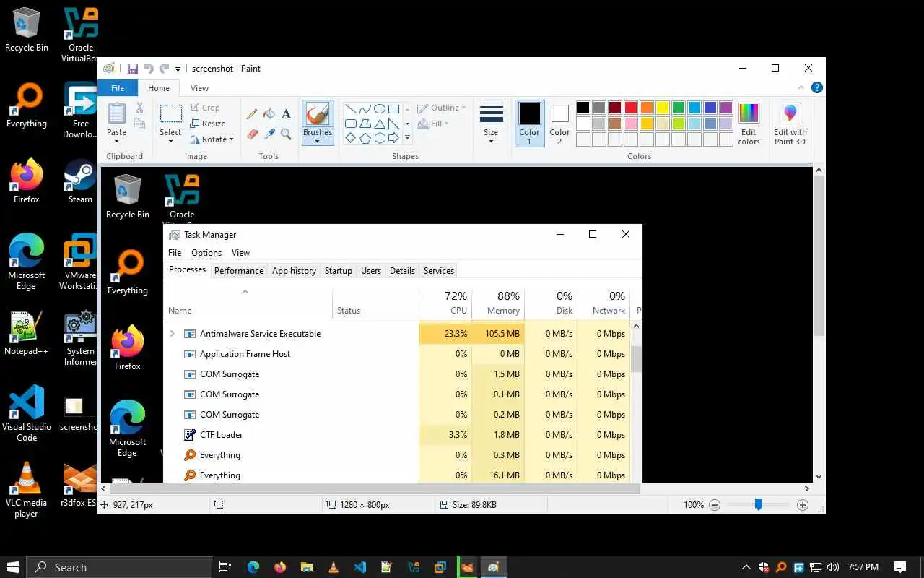Screen dimensions: 924x578
Task: Click the zoom in plus button
Action: pyautogui.click(x=802, y=505)
